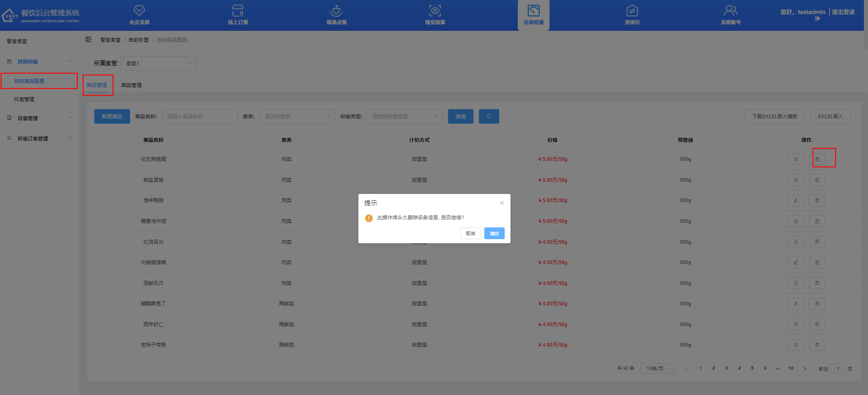Collapse the sidebar with the hamburger icon

coord(88,40)
